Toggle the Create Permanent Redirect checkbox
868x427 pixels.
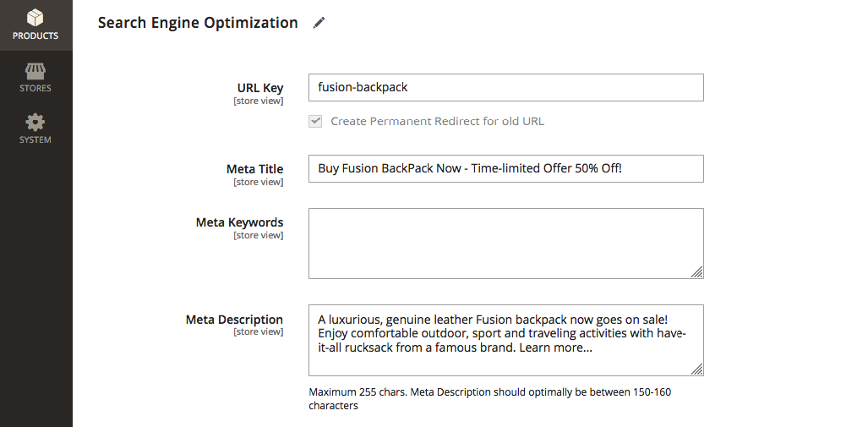click(315, 121)
